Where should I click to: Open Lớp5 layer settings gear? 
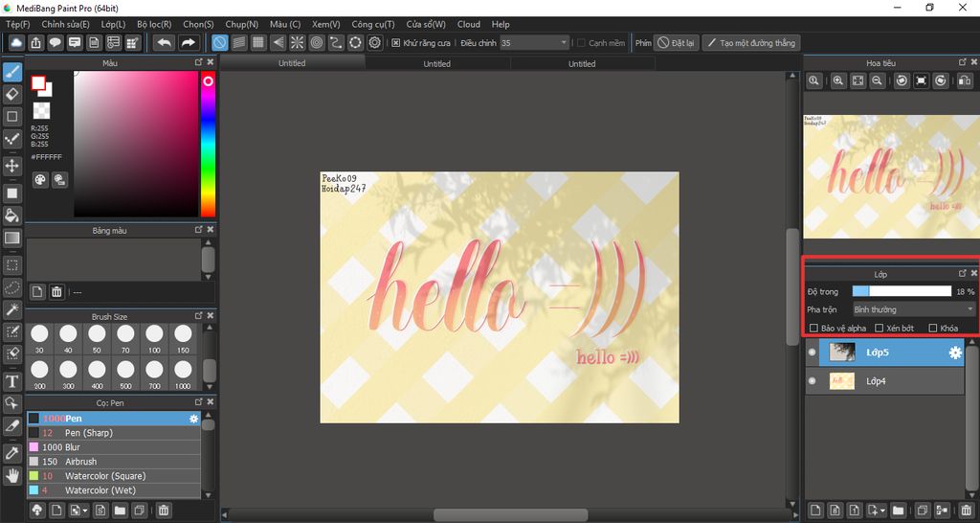(x=955, y=352)
